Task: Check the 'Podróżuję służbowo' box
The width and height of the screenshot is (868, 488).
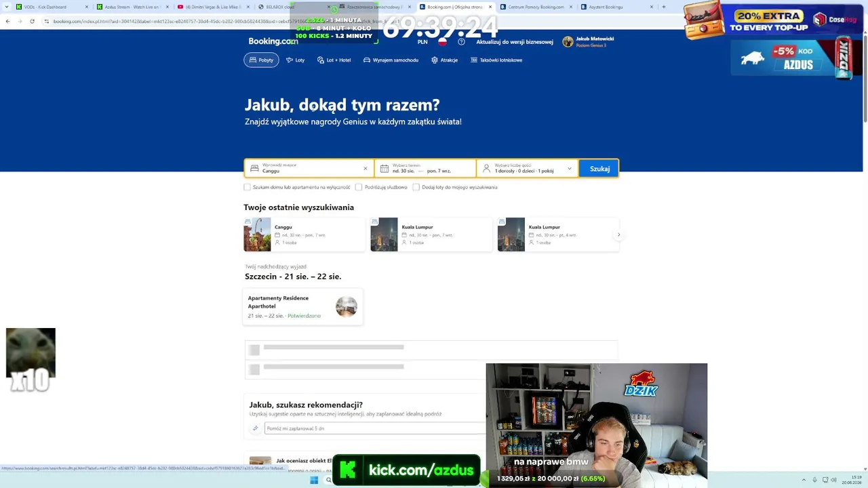Action: tap(359, 187)
